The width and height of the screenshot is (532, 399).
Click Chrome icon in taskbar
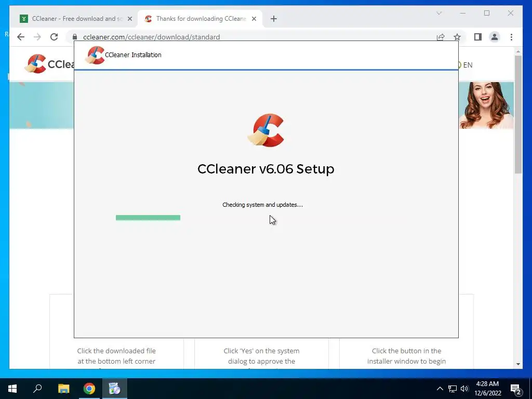tap(89, 389)
